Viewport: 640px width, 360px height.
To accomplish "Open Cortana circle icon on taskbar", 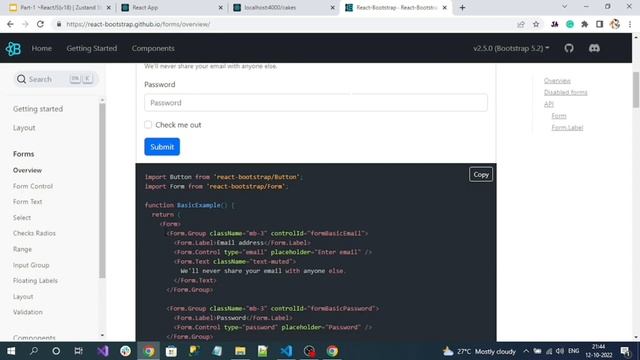I will point(56,351).
